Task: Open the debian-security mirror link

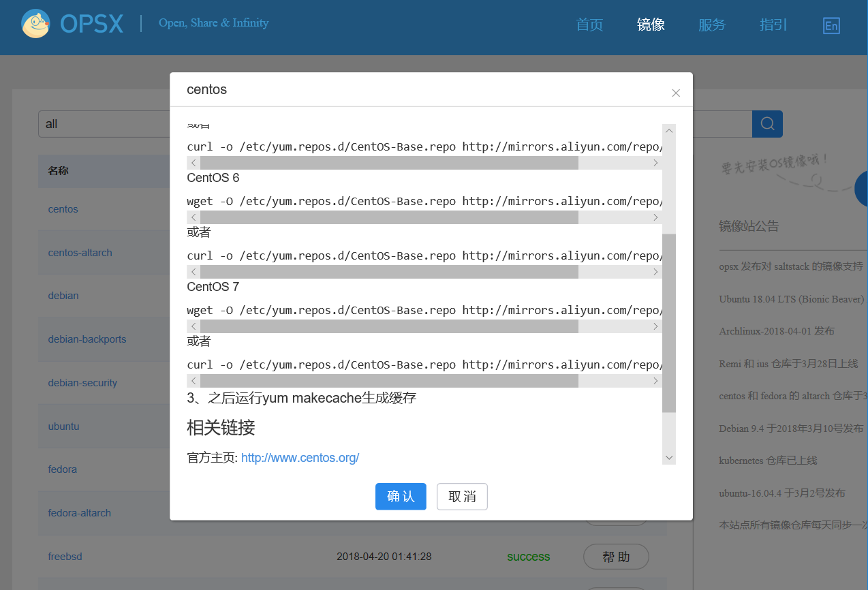Action: tap(82, 383)
